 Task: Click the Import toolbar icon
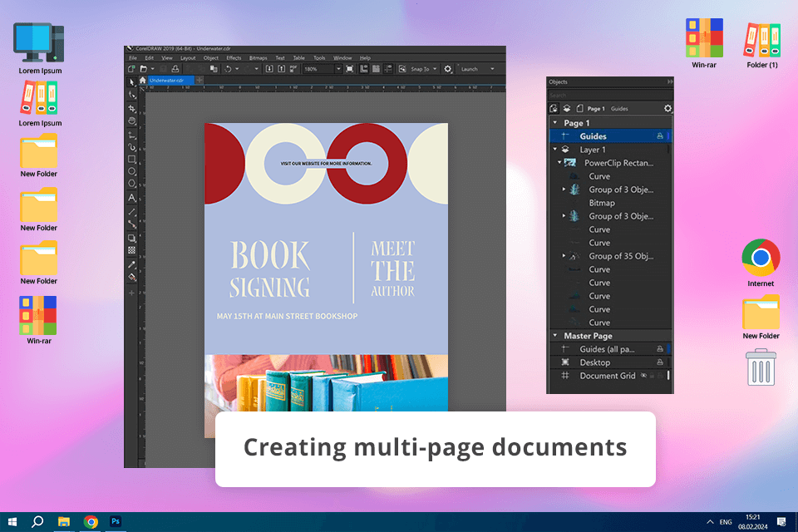click(269, 69)
